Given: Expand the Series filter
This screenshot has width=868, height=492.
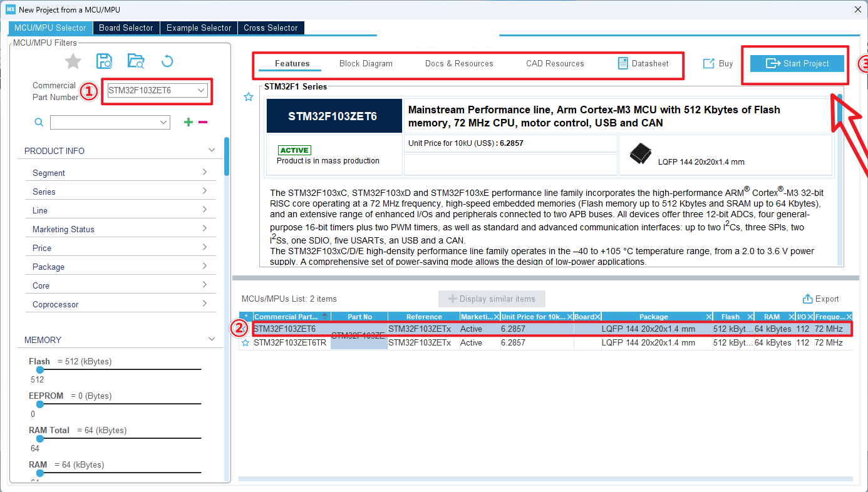Looking at the screenshot, I should (205, 191).
